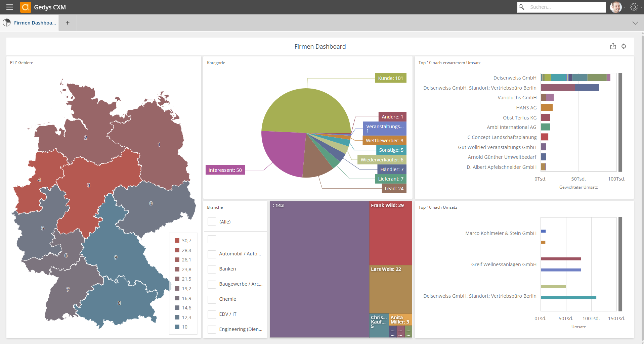
Task: Check the EDV / IT checkbox
Action: tap(212, 314)
